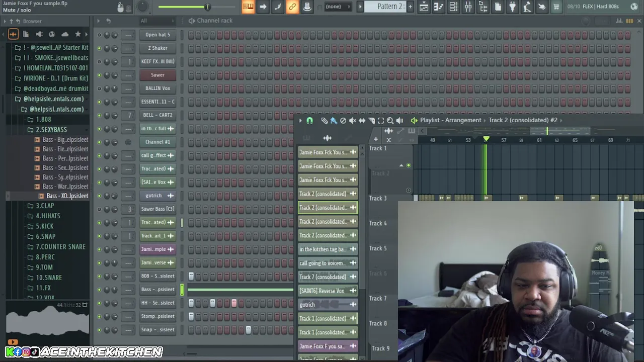Select the Browser 'All' waveform tab icon
Viewport: 644px width, 362px height.
tap(13, 34)
